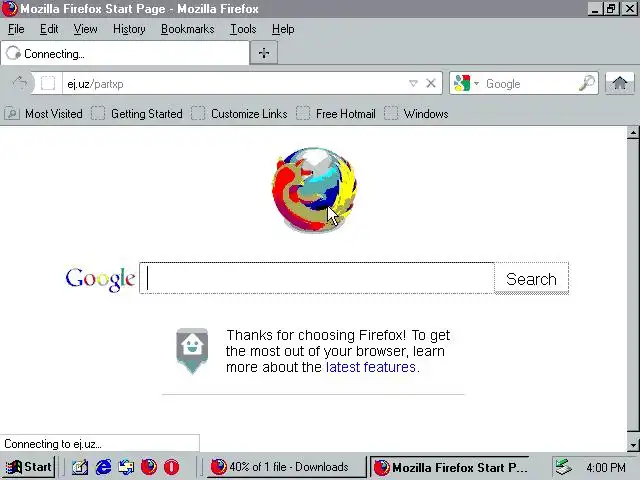Minimize the Firefox window
The image size is (640, 480).
click(595, 9)
